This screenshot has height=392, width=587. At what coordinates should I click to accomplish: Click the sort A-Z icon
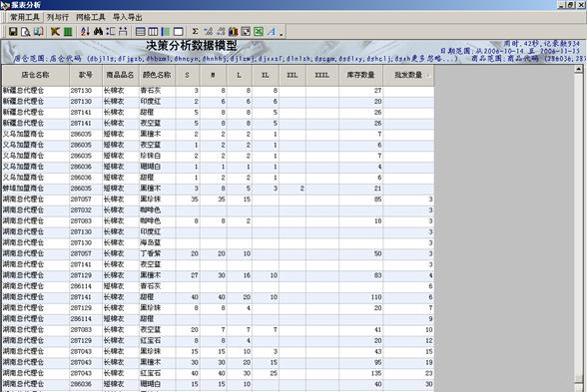coord(85,32)
